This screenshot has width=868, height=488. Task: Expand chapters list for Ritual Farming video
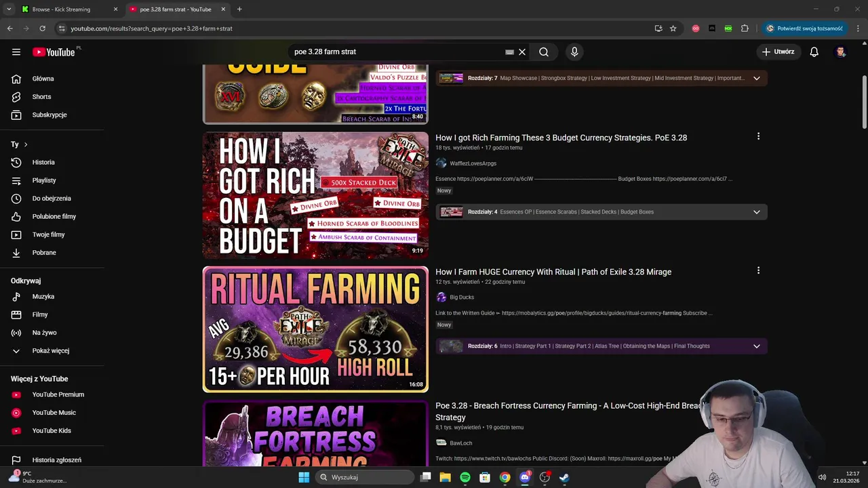click(x=757, y=346)
